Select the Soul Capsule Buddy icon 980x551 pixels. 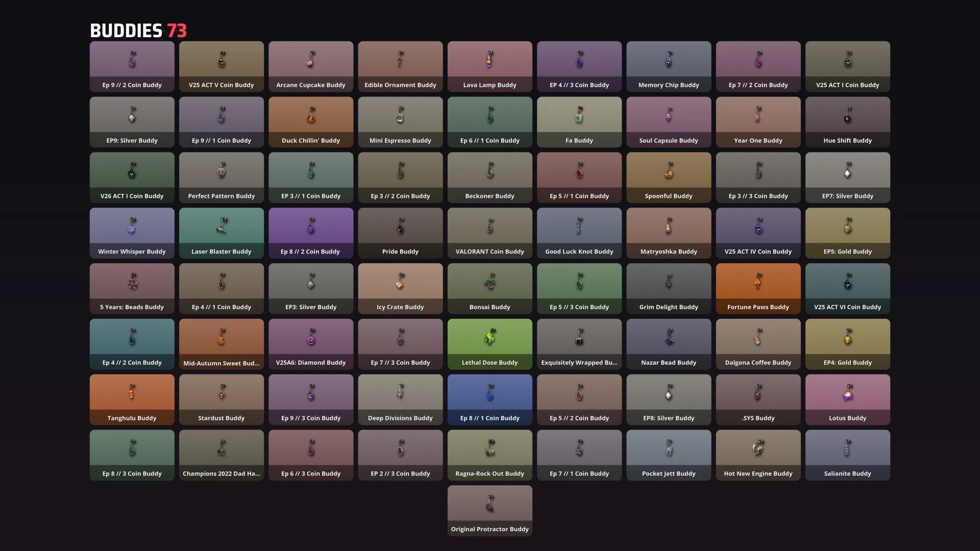(669, 115)
